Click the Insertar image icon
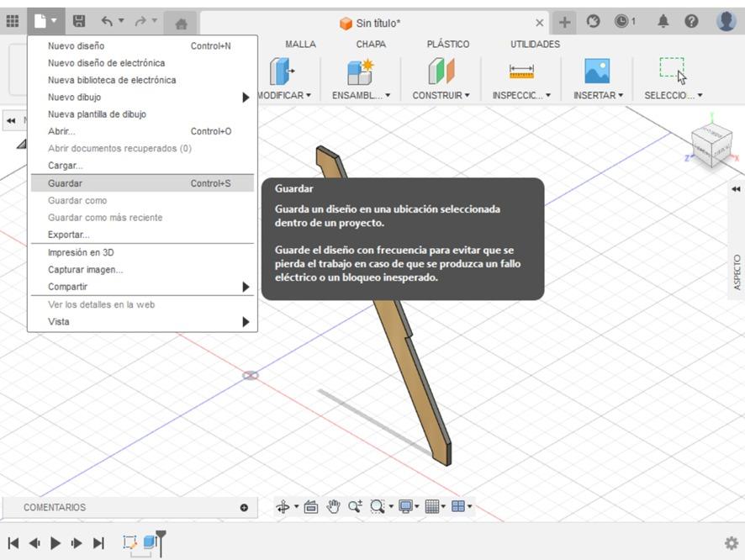The height and width of the screenshot is (560, 745). (x=597, y=71)
